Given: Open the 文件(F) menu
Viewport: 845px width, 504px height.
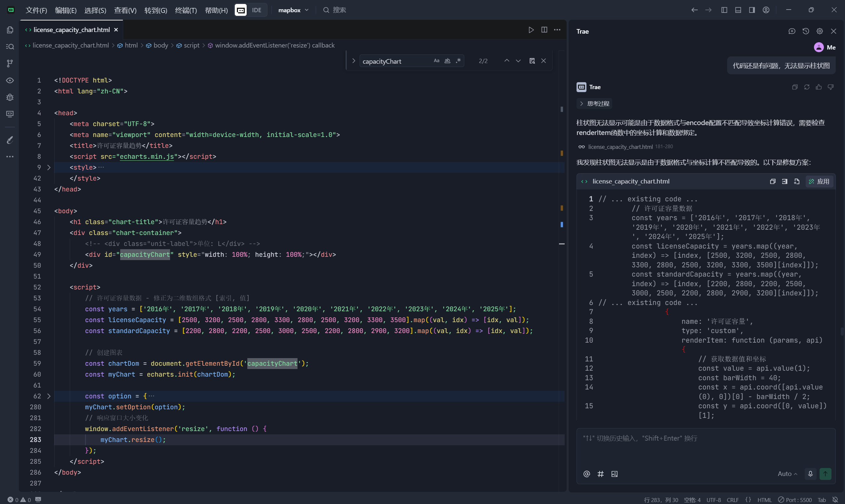Looking at the screenshot, I should tap(36, 10).
